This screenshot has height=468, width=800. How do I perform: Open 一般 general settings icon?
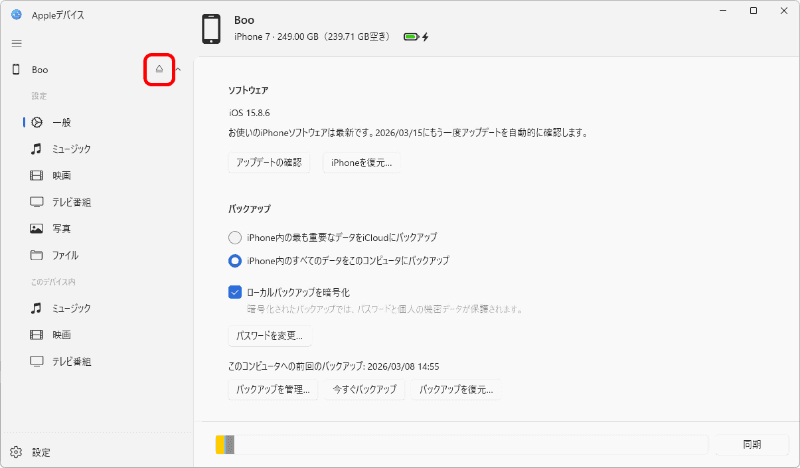pyautogui.click(x=37, y=122)
